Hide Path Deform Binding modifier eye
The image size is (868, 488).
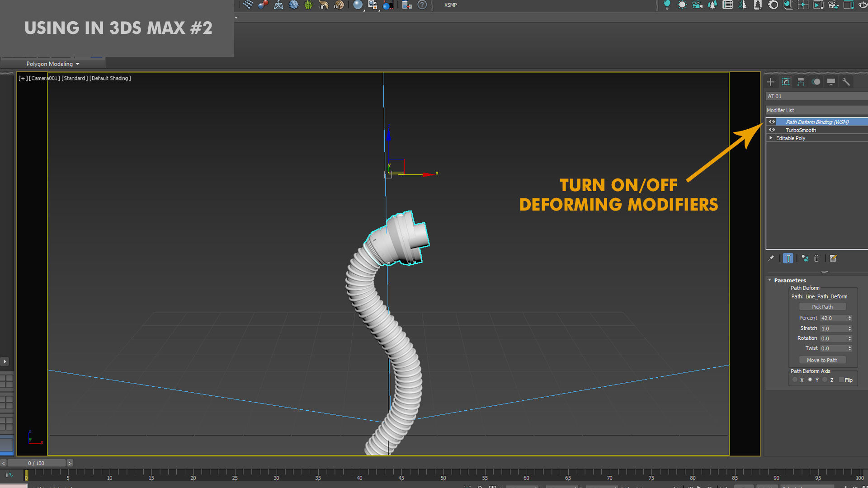coord(772,122)
